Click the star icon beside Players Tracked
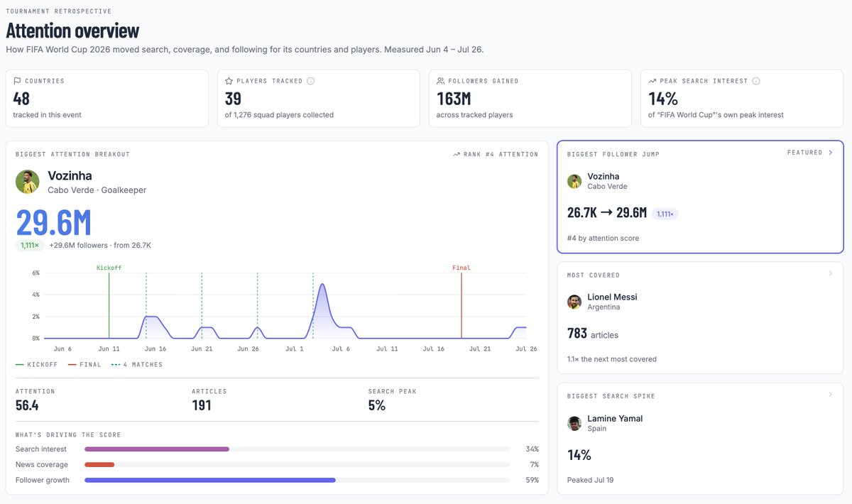 (x=229, y=81)
